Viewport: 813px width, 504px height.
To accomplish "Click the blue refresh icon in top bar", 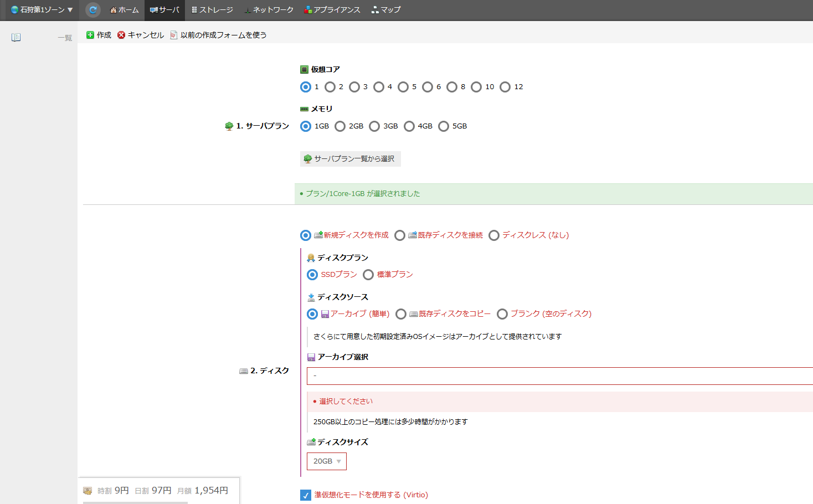I will (93, 10).
